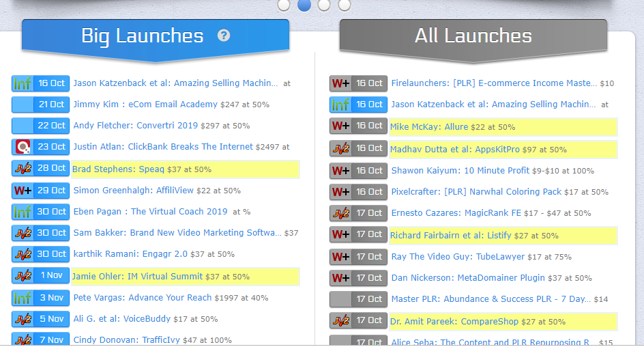644x347 pixels.
Task: Open Madhav Dutta AppsKitPro link
Action: coord(454,149)
